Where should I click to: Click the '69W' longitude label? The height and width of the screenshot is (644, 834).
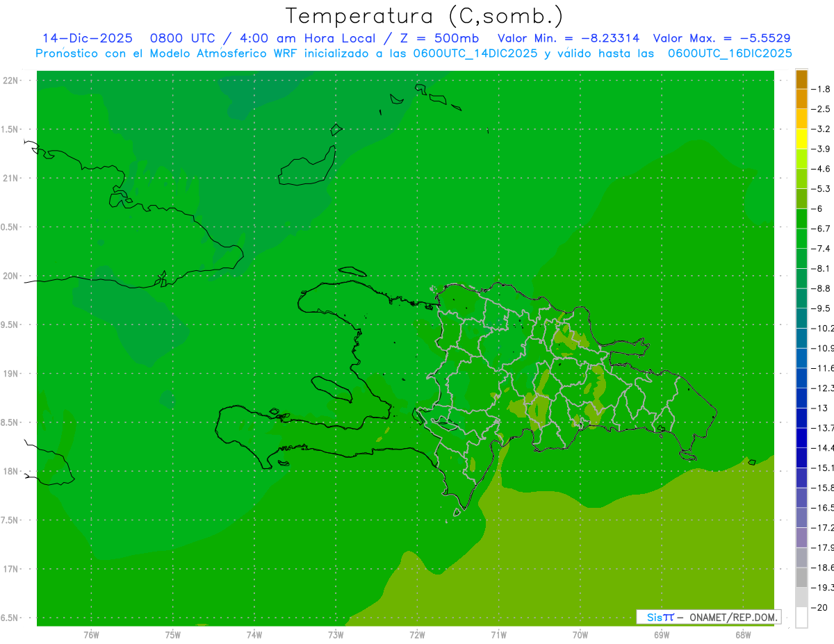[662, 634]
